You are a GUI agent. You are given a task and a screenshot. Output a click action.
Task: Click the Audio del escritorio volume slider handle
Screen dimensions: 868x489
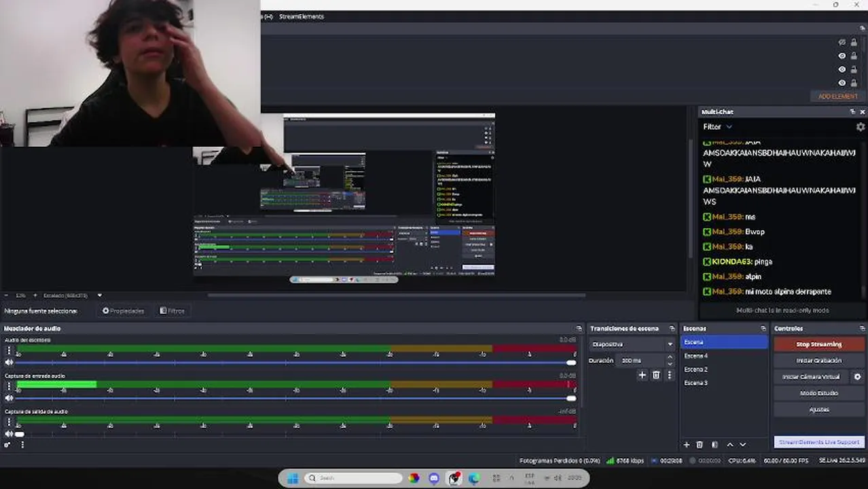pyautogui.click(x=571, y=363)
